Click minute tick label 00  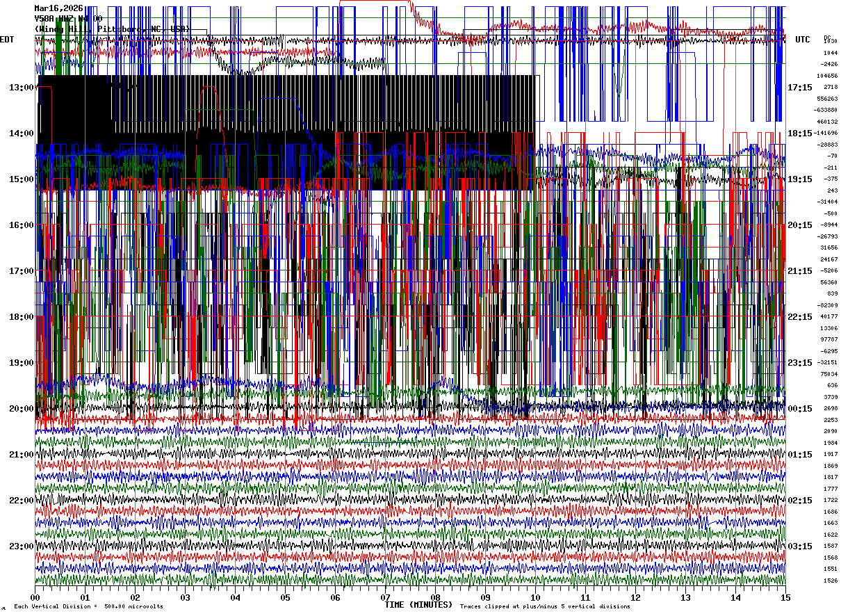tap(35, 597)
